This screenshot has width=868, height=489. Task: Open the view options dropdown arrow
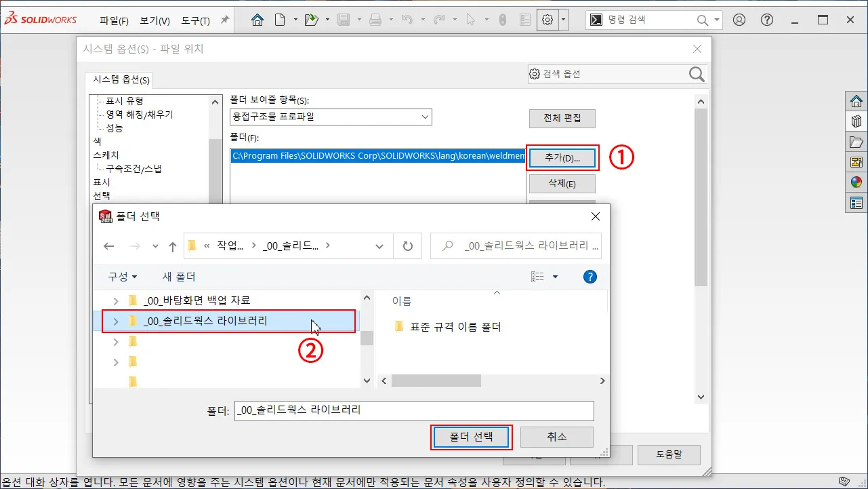click(x=556, y=277)
